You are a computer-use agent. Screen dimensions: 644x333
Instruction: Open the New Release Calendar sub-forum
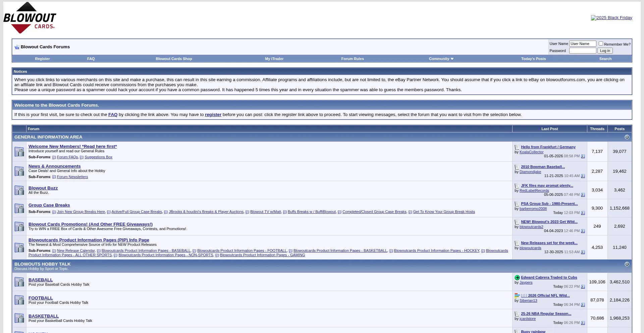click(x=76, y=251)
